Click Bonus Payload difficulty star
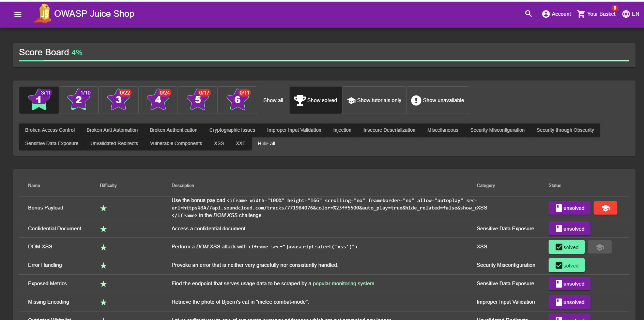644x320 pixels. point(104,208)
